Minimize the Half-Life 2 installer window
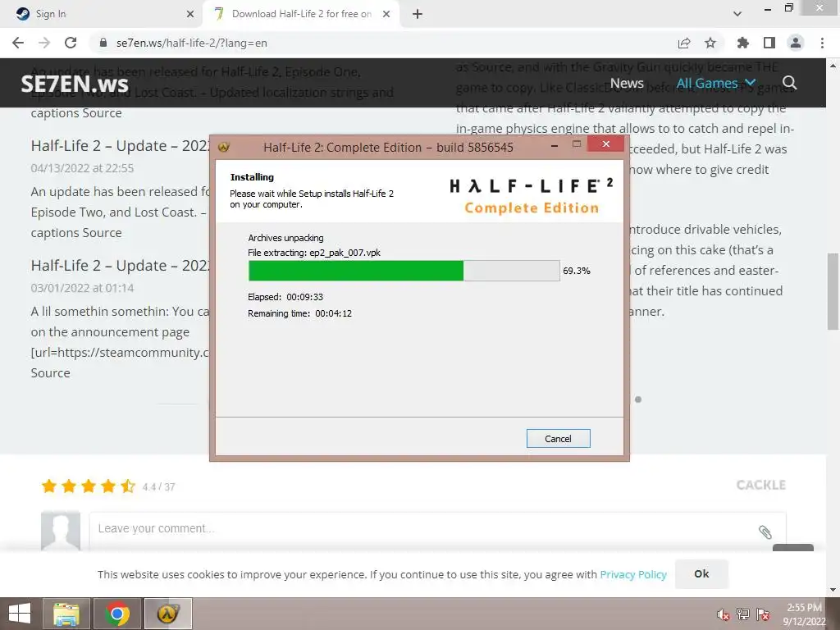840x630 pixels. tap(555, 145)
